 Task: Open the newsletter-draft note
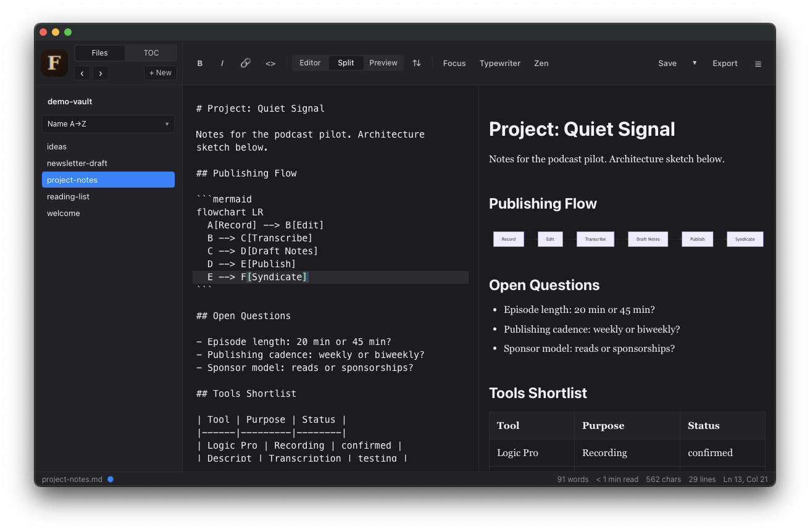(x=108, y=163)
